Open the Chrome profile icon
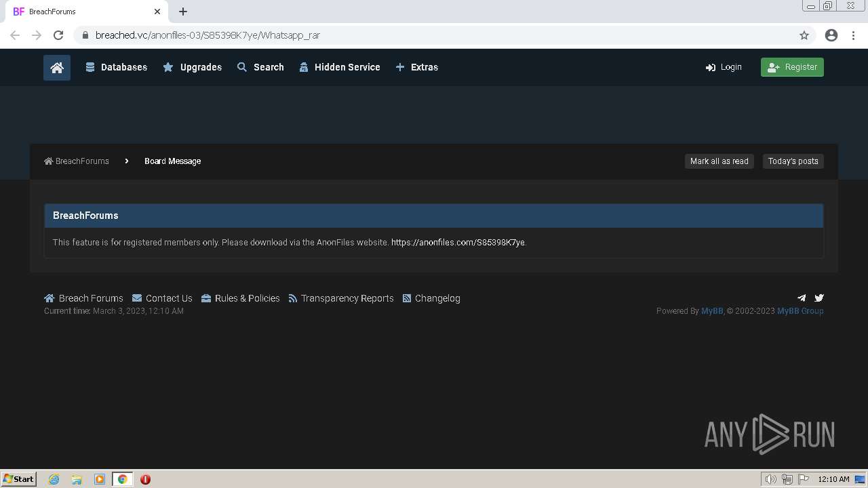 [831, 35]
